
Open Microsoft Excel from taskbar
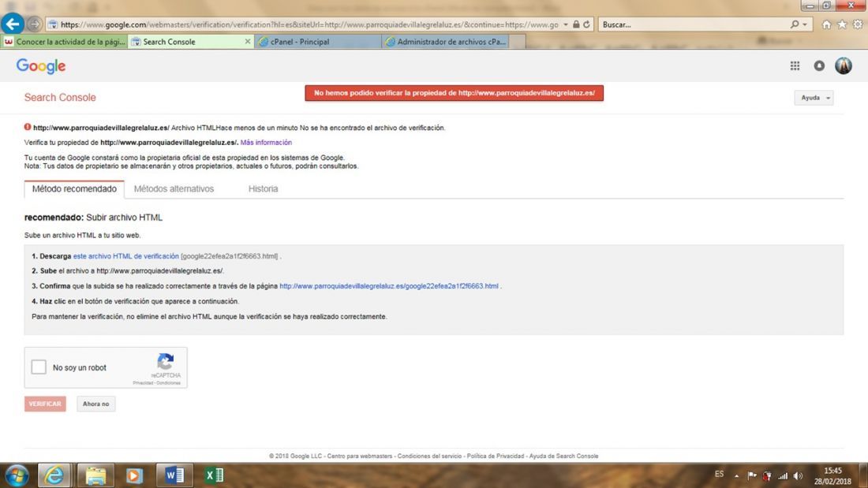[x=214, y=475]
